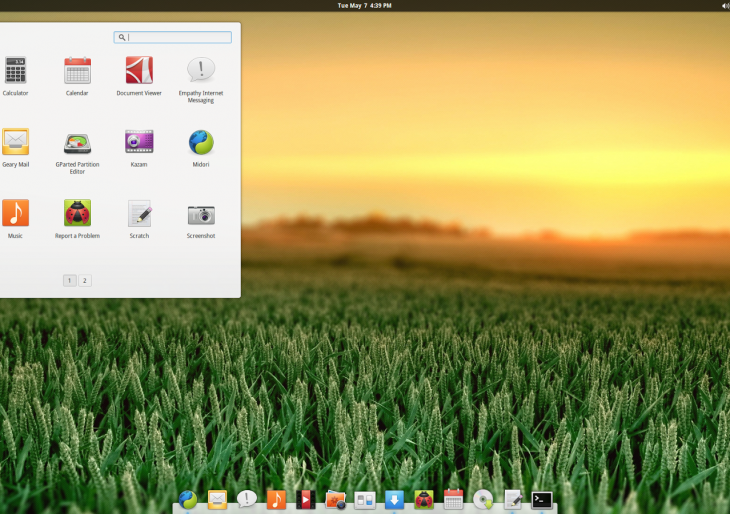This screenshot has height=514, width=730.
Task: Launch Midori browser from the app grid
Action: click(201, 142)
